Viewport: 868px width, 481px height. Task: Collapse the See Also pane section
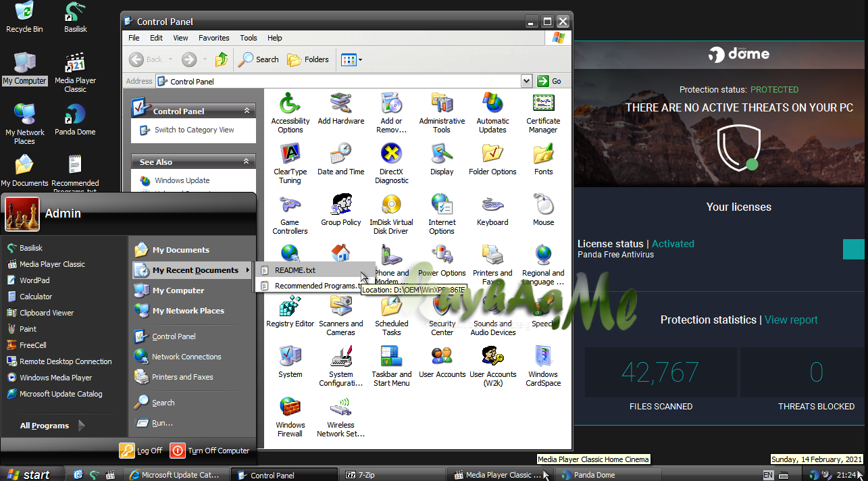(247, 162)
